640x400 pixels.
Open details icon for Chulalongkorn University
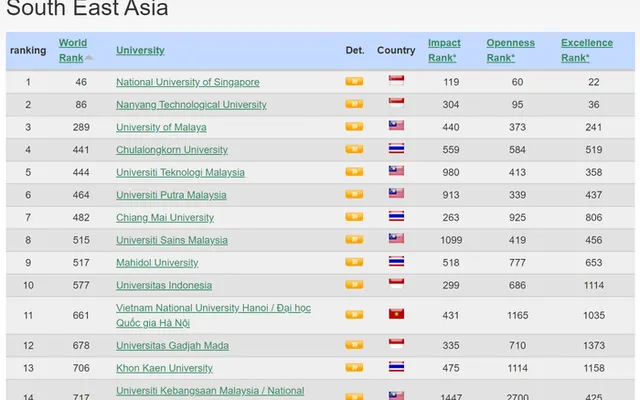(354, 149)
